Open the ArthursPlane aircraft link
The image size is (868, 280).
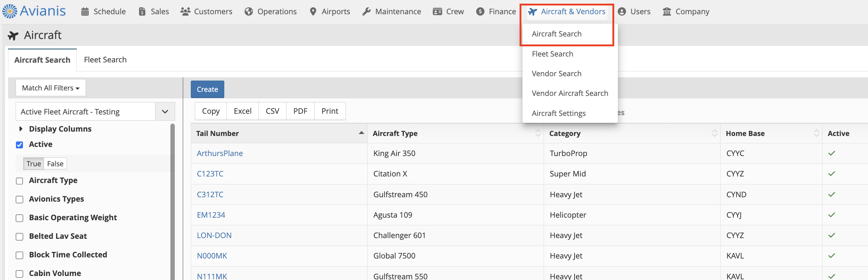pyautogui.click(x=220, y=153)
